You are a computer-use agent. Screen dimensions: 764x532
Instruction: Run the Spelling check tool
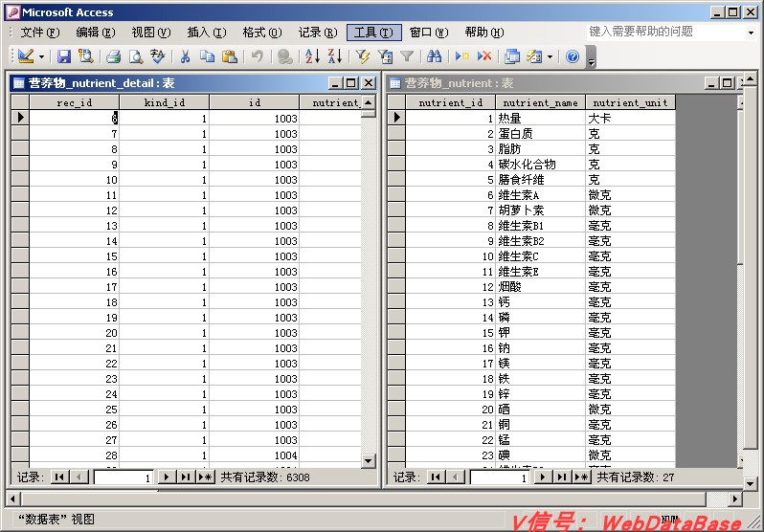pyautogui.click(x=157, y=56)
